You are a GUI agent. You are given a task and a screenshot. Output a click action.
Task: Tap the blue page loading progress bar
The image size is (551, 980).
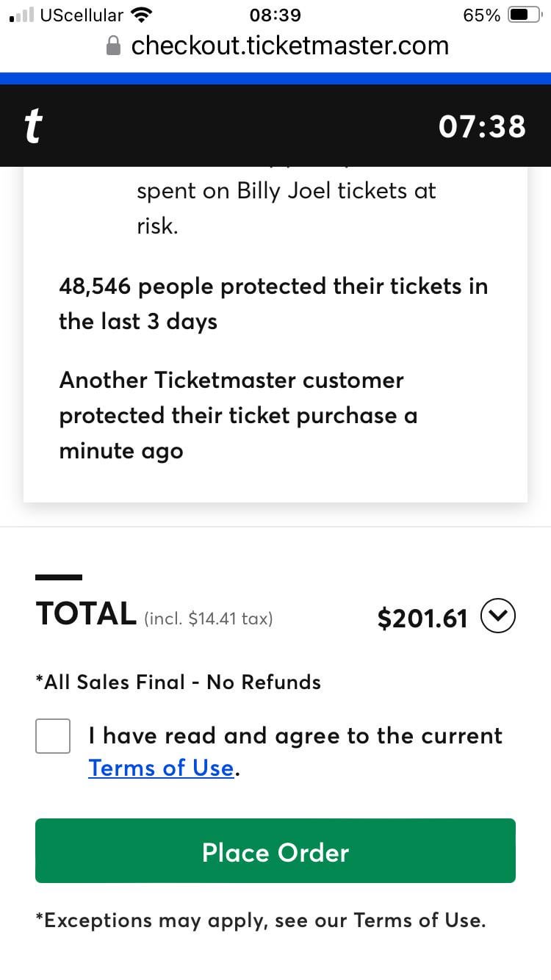coord(275,78)
